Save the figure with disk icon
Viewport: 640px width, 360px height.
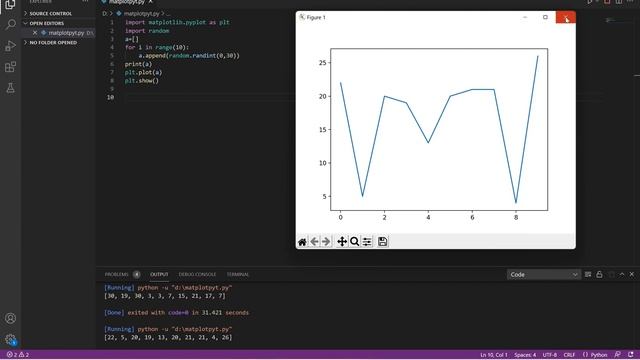point(382,242)
